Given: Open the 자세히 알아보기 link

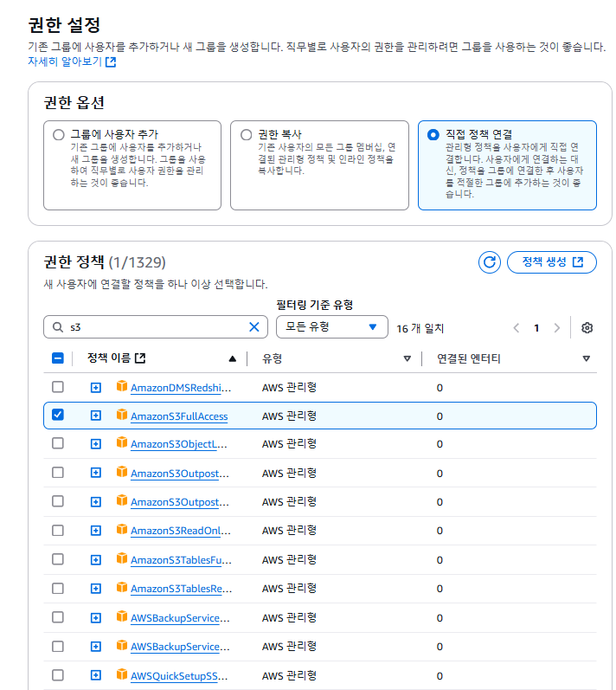Looking at the screenshot, I should (72, 61).
